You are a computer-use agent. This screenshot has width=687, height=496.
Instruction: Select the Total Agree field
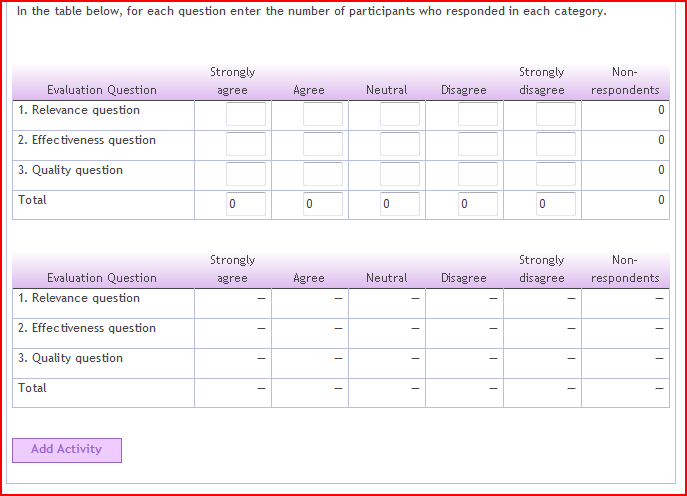[323, 204]
